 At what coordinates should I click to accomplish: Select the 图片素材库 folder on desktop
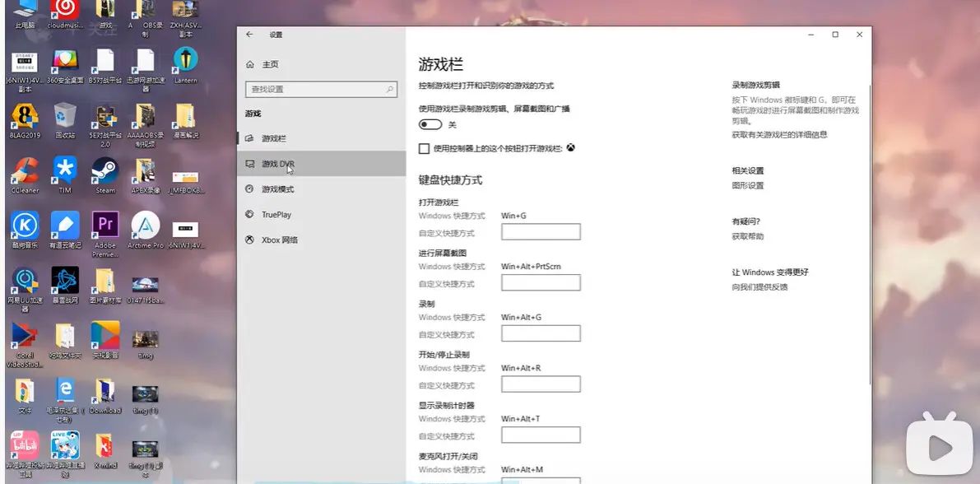105,285
